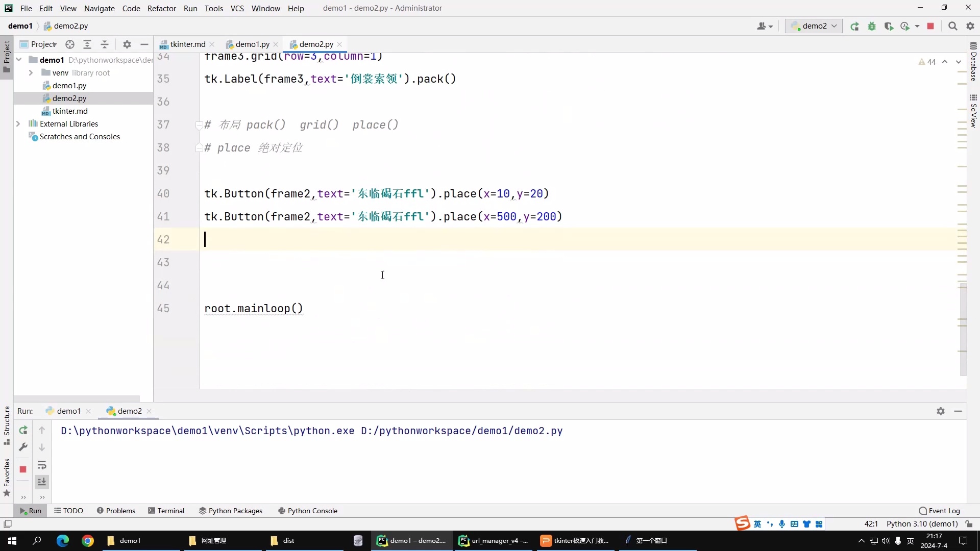Switch to the demo1.py editor tab
This screenshot has height=551, width=980.
pos(252,44)
